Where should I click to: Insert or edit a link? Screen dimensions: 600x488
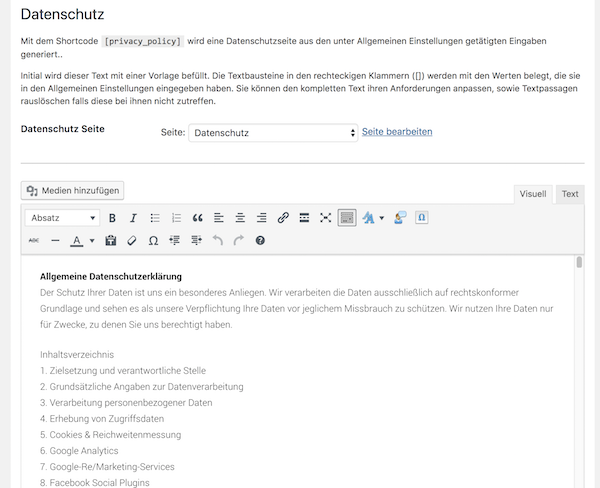tap(283, 218)
